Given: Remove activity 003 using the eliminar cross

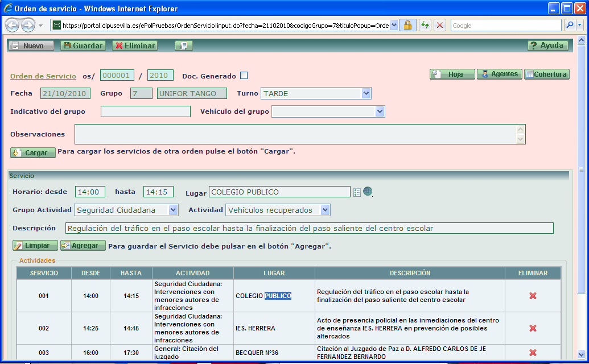Looking at the screenshot, I should pyautogui.click(x=533, y=351).
